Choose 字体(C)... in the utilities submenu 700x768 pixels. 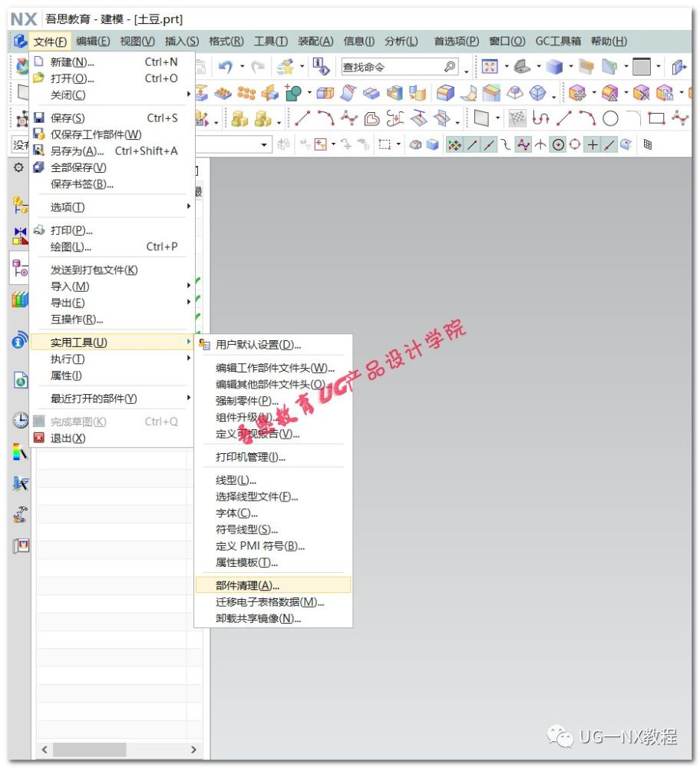(273, 513)
